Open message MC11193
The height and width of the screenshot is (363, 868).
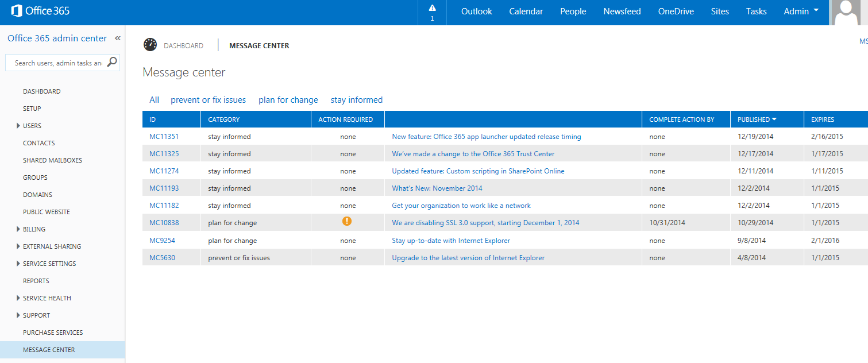(x=164, y=188)
